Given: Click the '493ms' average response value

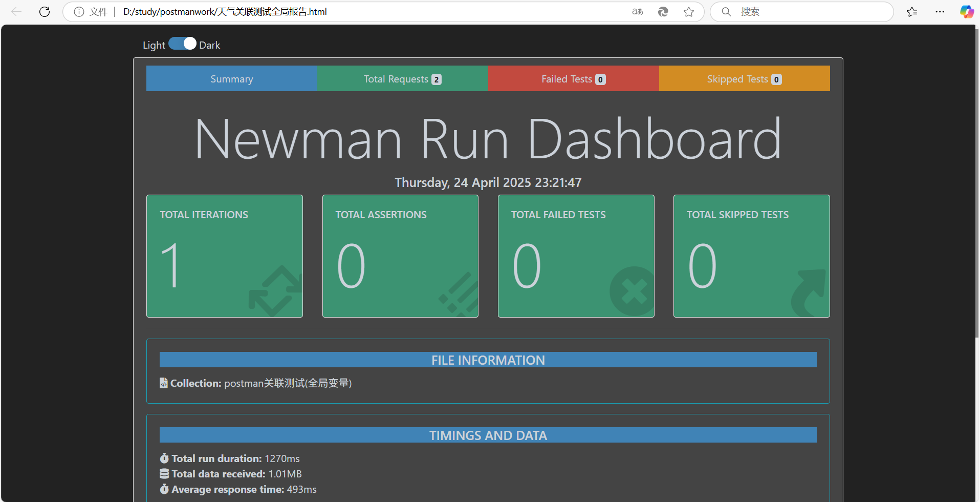Looking at the screenshot, I should tap(301, 489).
